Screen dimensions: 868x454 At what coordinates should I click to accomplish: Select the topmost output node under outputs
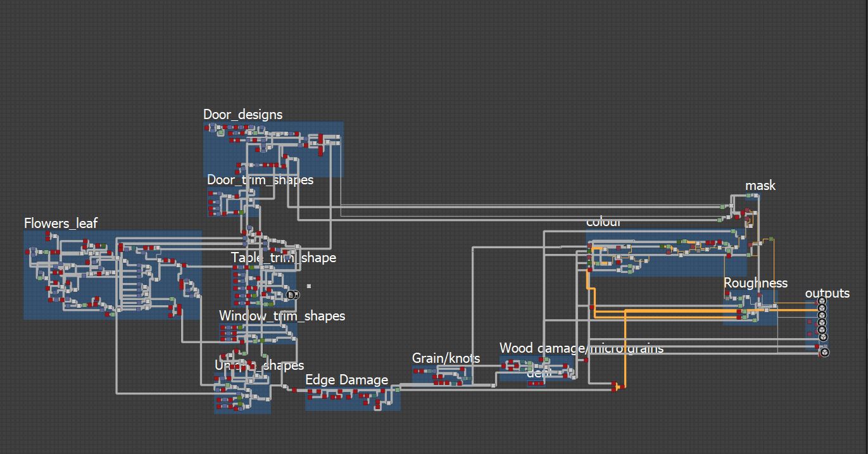click(822, 301)
